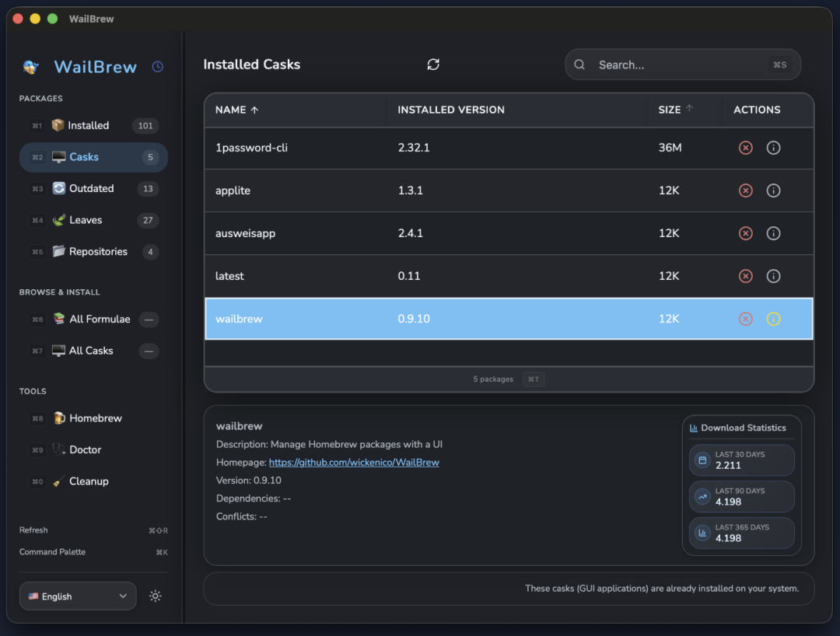Show info for the applite cask

[x=773, y=190]
